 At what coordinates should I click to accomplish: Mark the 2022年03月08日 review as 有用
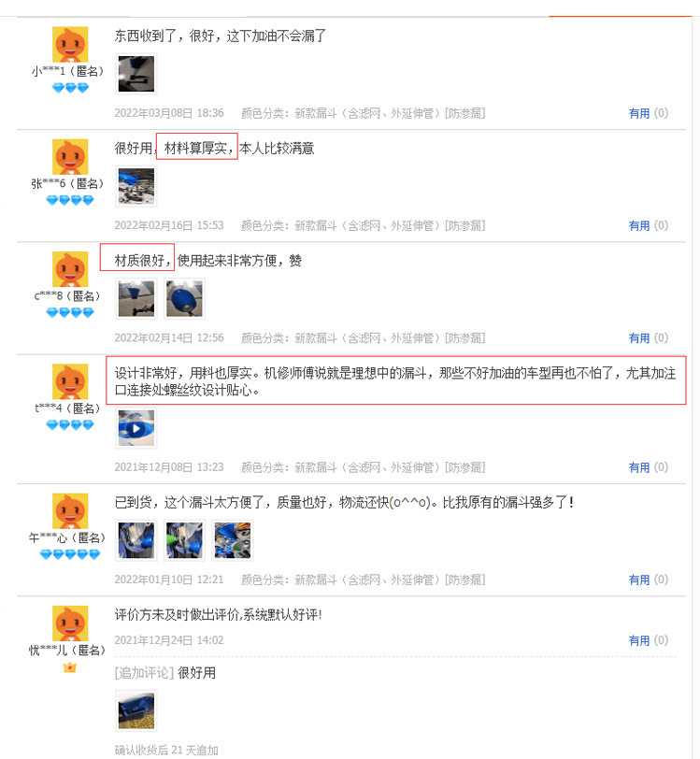pos(638,113)
